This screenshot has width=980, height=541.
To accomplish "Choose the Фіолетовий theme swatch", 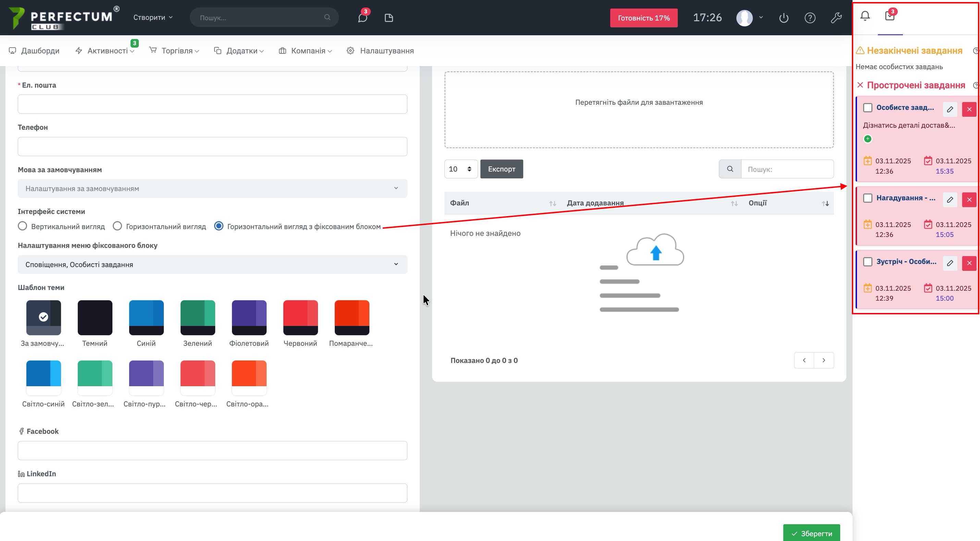I will pos(249,317).
